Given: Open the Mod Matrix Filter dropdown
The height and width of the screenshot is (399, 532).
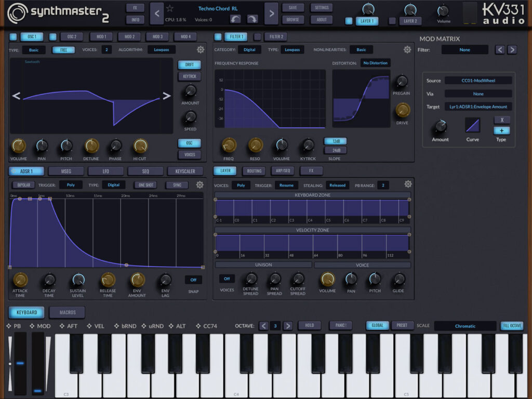Looking at the screenshot, I should [x=466, y=49].
